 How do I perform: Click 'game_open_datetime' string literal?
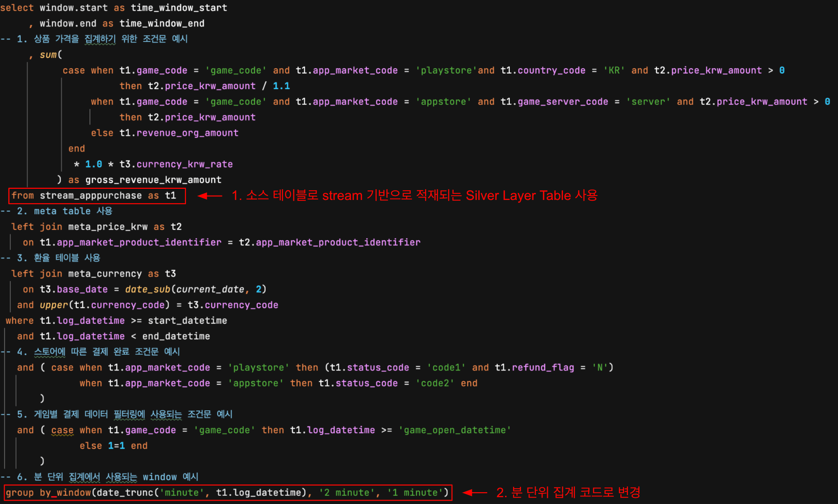click(455, 430)
